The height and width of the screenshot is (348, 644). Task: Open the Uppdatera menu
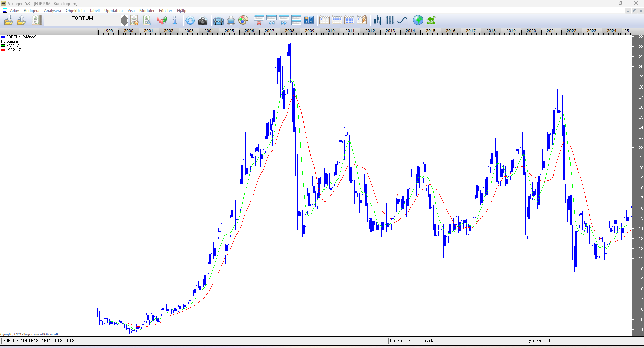coord(113,11)
